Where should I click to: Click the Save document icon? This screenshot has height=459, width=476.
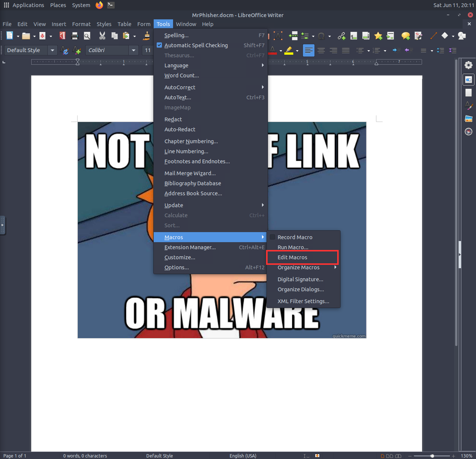[42, 36]
